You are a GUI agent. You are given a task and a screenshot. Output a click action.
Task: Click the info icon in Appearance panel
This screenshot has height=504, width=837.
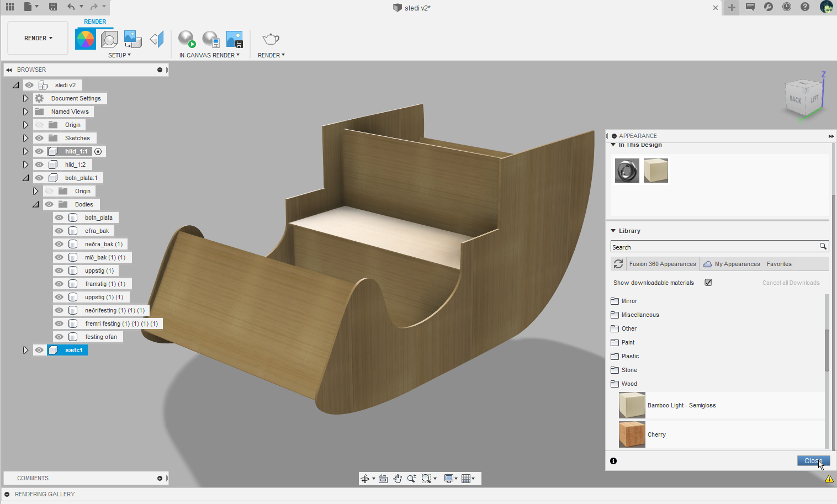(613, 461)
